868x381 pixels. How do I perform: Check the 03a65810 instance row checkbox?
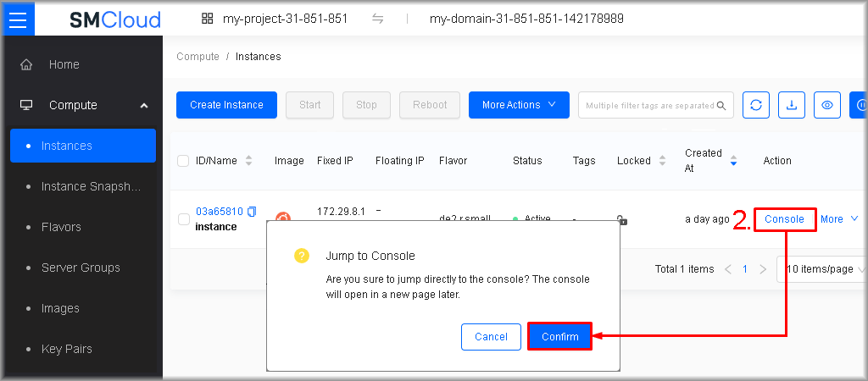[183, 219]
